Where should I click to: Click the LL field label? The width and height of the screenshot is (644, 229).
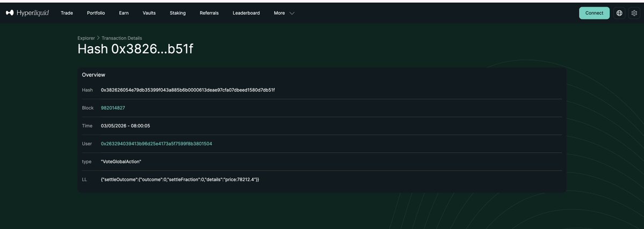[x=84, y=180]
